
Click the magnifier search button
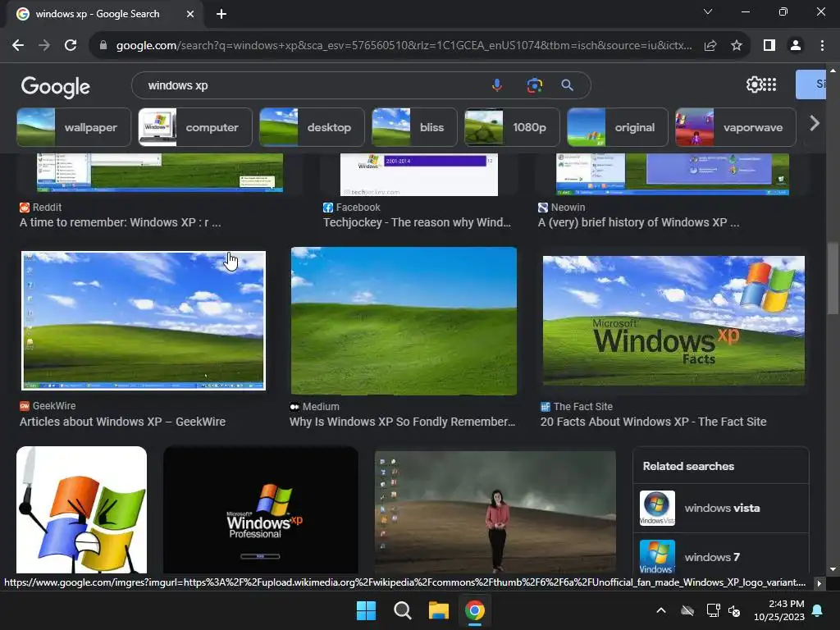[568, 85]
